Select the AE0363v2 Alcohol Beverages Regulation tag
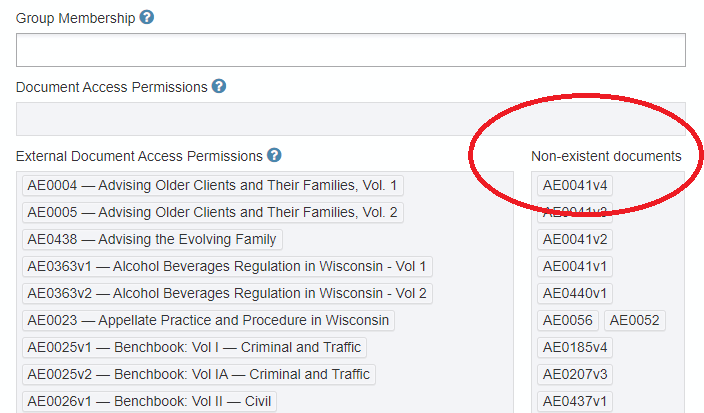This screenshot has height=413, width=704. point(227,293)
